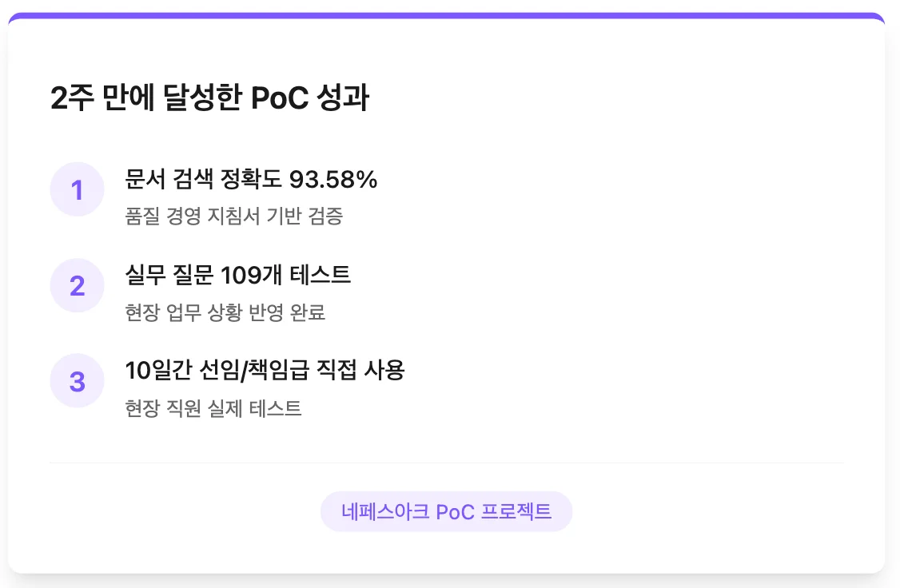This screenshot has height=588, width=900.
Task: Click the title 2주 만에 달성한 PoC 성과
Action: [x=209, y=99]
